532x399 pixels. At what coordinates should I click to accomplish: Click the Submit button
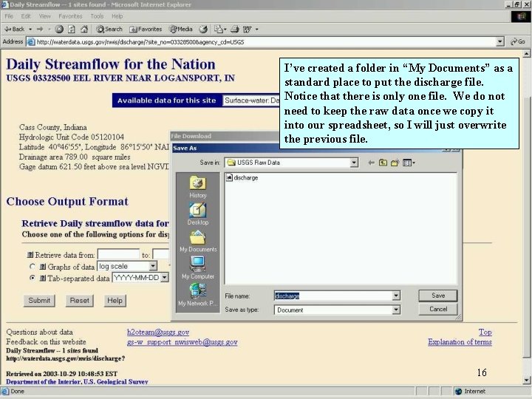click(39, 301)
